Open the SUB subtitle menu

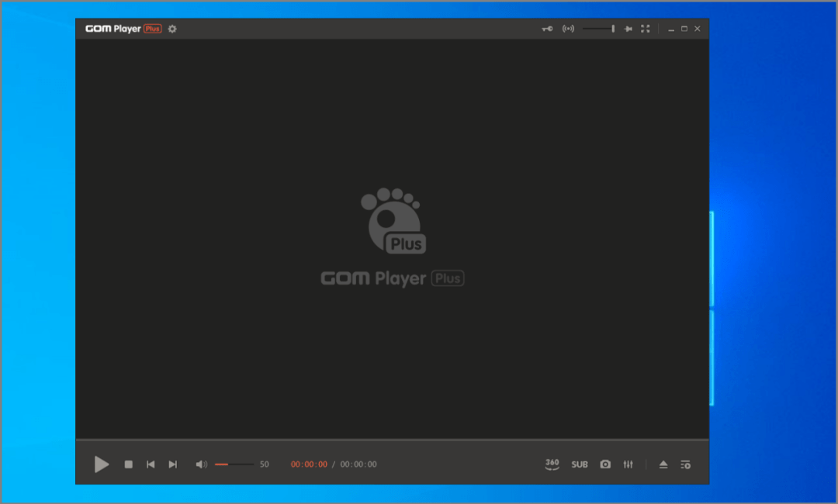pyautogui.click(x=580, y=464)
